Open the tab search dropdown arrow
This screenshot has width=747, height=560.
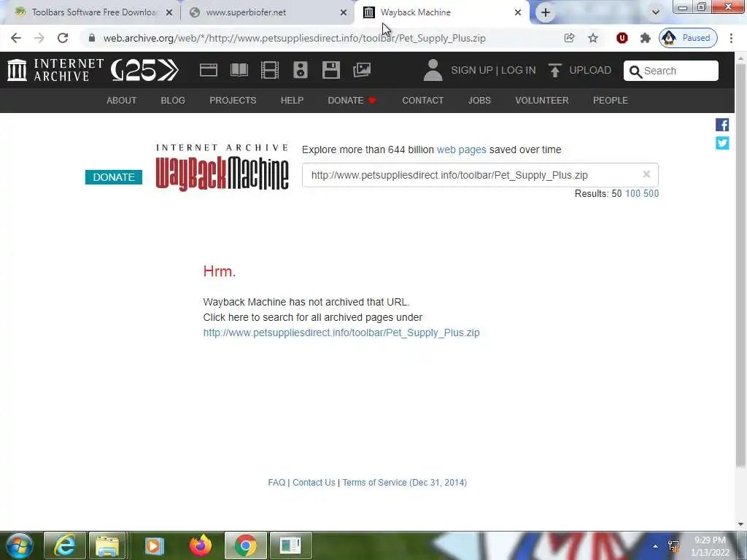coord(656,12)
